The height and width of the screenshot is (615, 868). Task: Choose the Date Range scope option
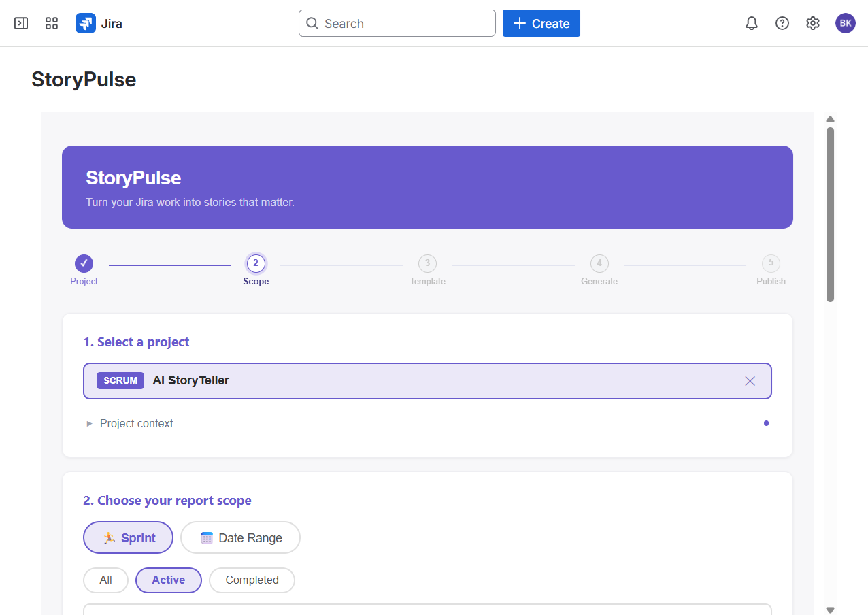tap(240, 537)
